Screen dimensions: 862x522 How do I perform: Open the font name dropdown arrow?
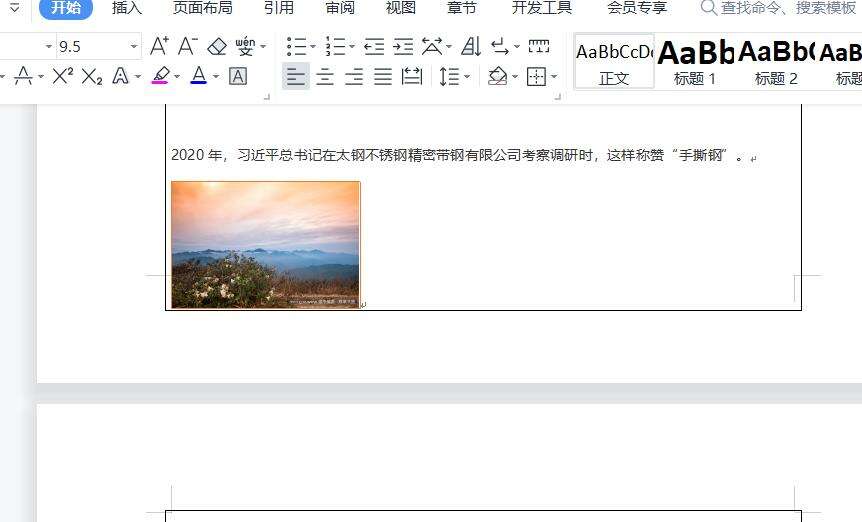(x=48, y=47)
